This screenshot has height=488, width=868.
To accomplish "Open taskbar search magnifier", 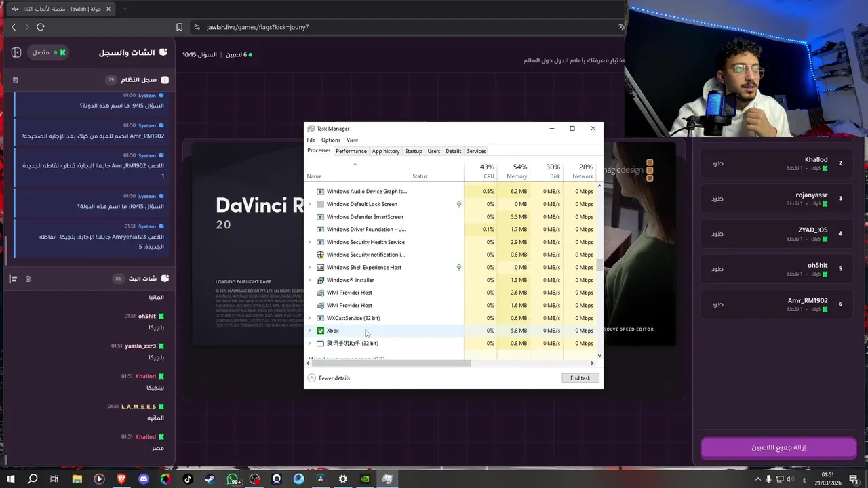I will [x=33, y=479].
